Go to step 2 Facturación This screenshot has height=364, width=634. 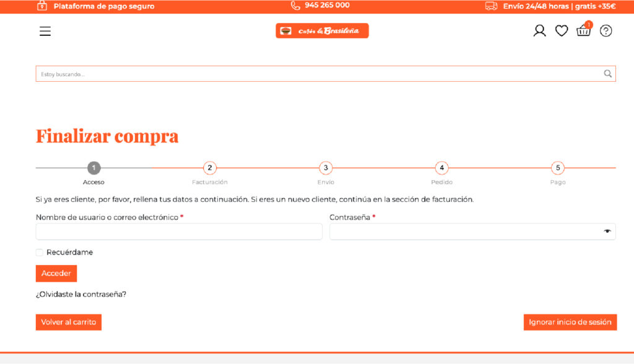[x=210, y=168]
